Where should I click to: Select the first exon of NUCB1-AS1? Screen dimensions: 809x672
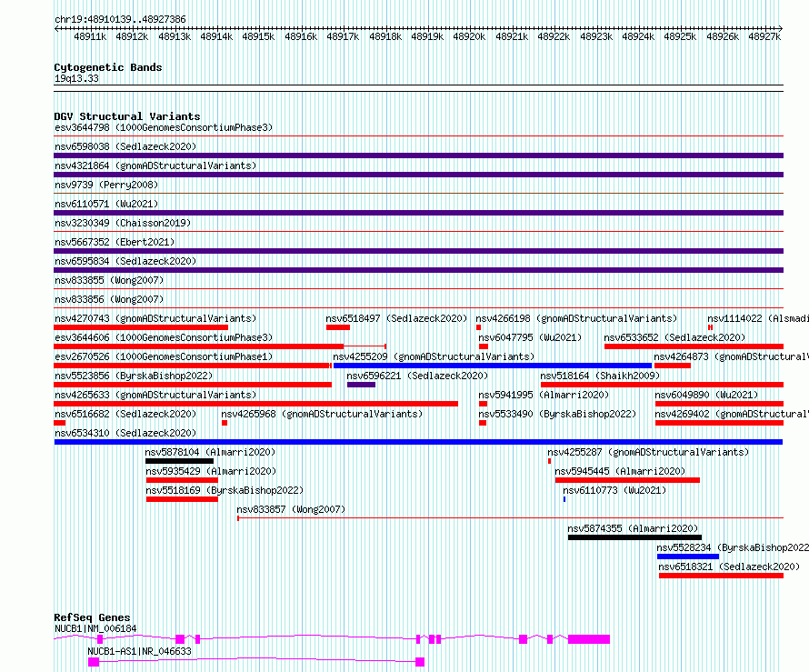(94, 662)
